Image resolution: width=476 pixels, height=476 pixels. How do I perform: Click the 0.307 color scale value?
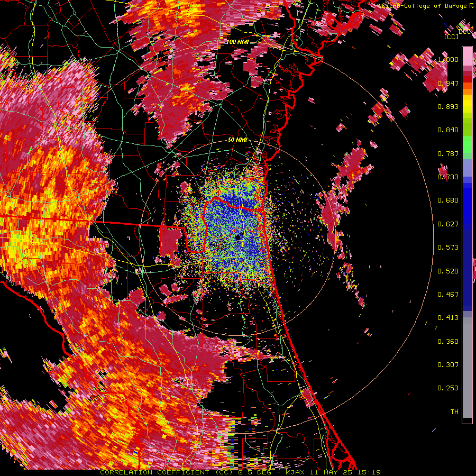pos(448,364)
